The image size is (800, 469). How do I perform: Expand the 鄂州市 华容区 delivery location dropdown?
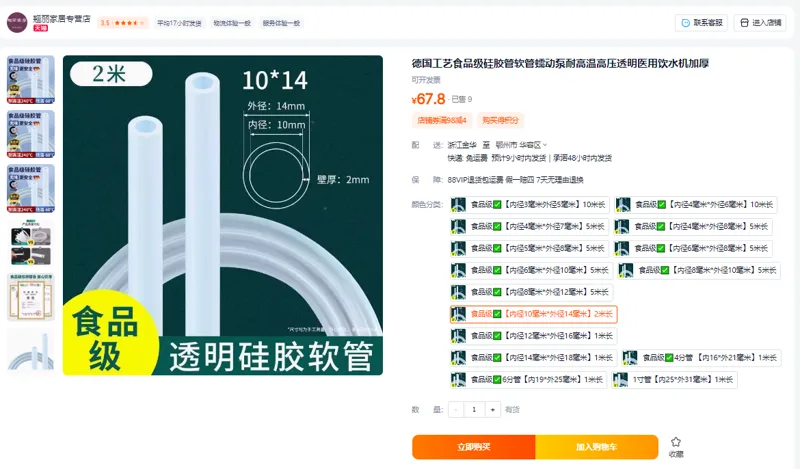(x=521, y=145)
